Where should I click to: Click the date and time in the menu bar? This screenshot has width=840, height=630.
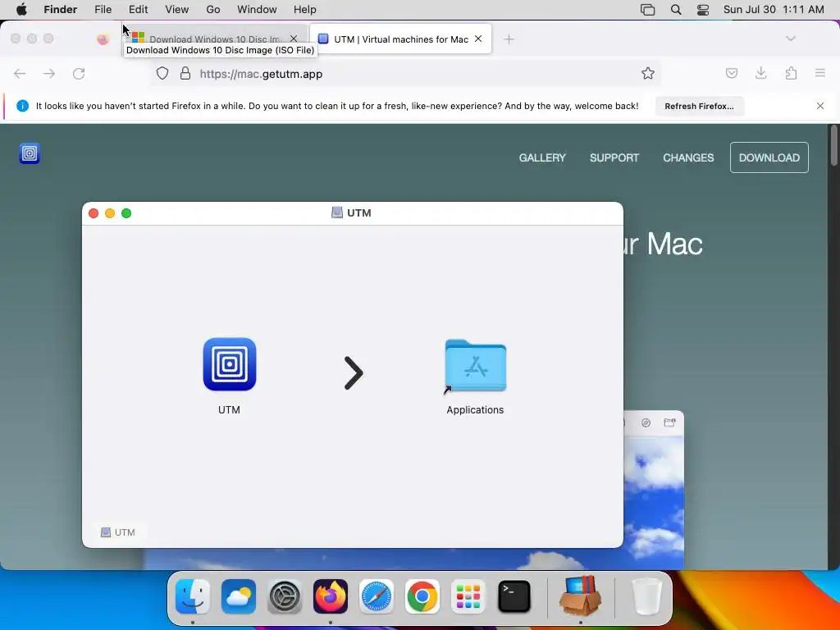click(774, 10)
